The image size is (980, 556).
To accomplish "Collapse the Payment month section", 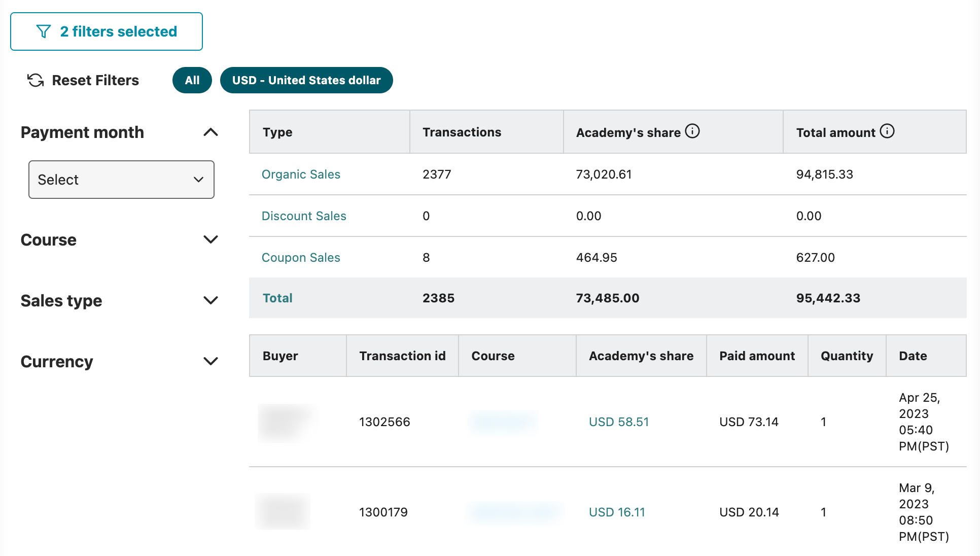I will pos(211,132).
